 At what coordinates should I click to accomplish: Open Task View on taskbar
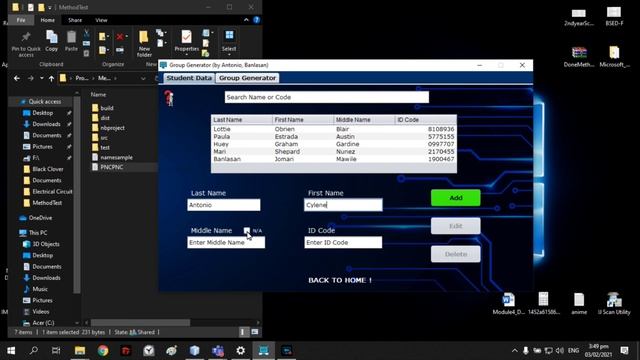click(56, 350)
